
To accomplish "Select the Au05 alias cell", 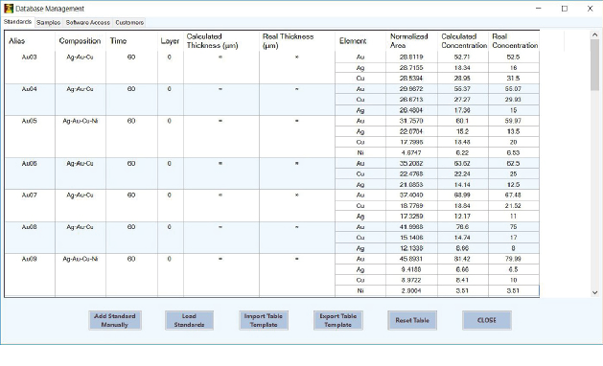I will [x=30, y=136].
